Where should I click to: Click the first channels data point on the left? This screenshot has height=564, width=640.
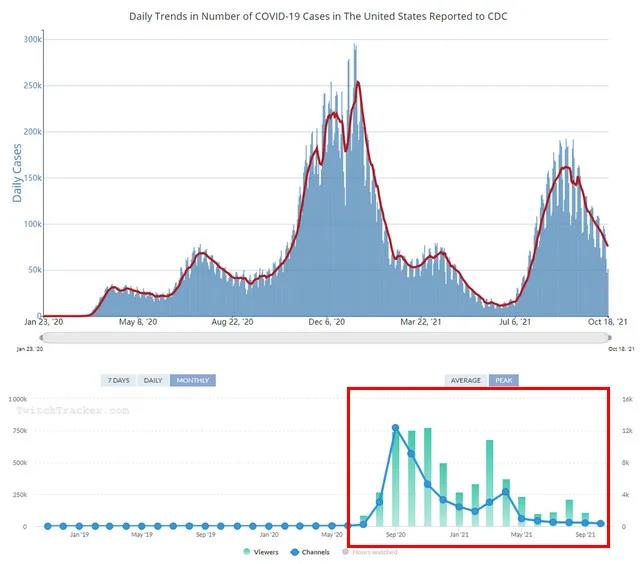click(47, 525)
